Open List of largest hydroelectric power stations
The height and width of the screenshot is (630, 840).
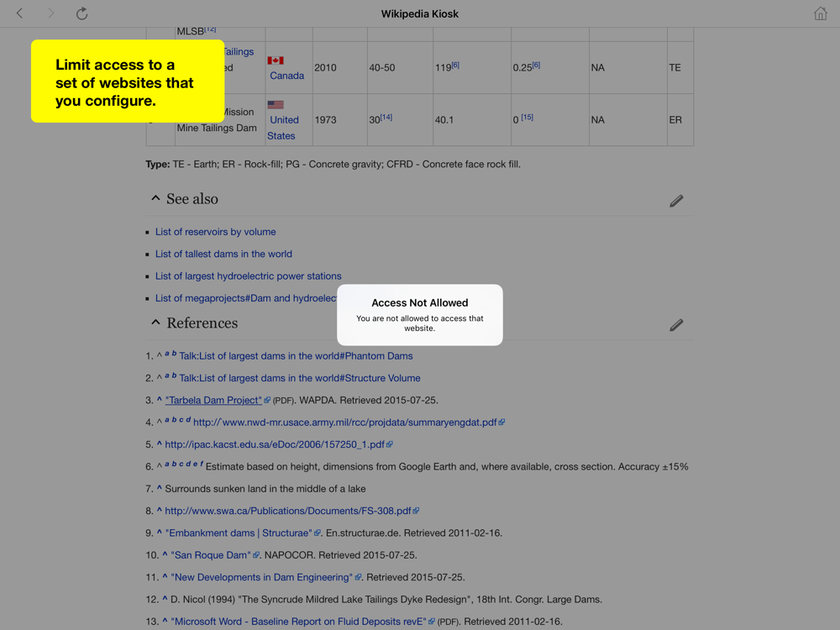(248, 276)
